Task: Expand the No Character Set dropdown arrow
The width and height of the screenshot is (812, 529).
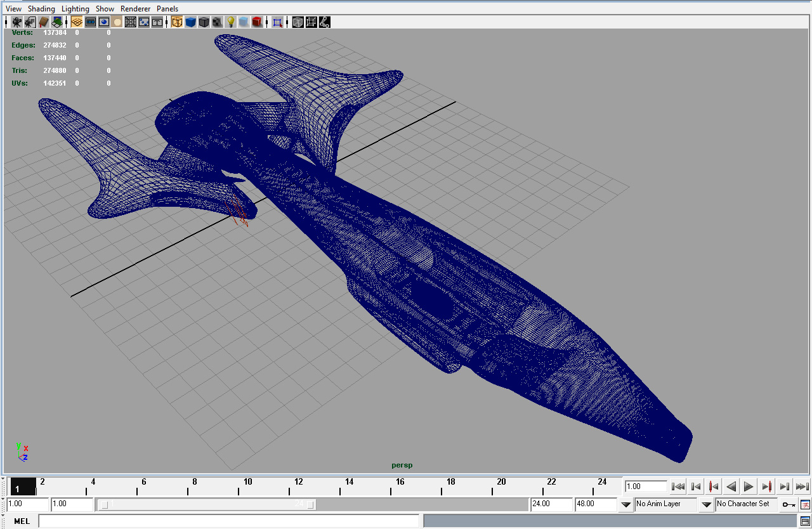Action: pos(706,505)
